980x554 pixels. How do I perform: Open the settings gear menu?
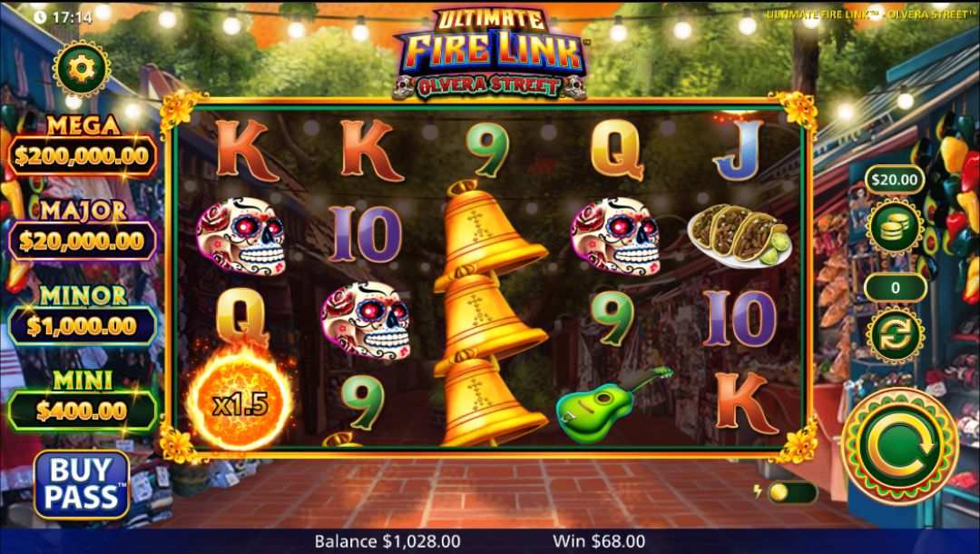82,69
